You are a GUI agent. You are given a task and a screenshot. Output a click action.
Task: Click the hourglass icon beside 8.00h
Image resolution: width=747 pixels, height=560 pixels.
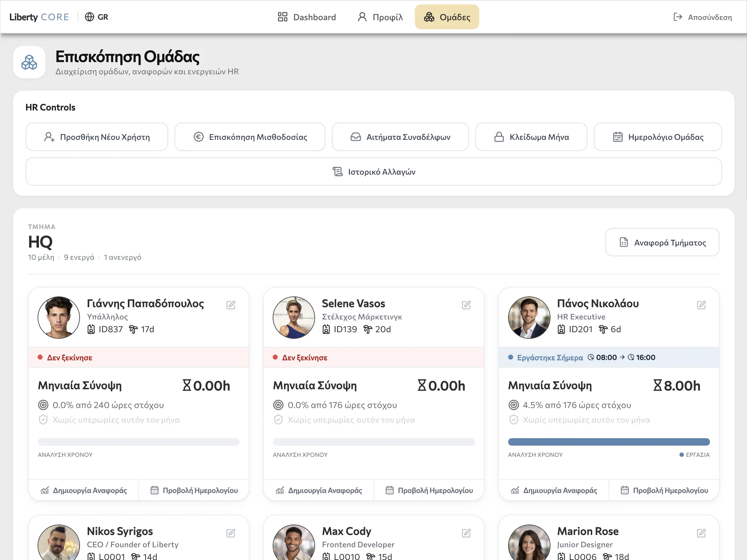tap(657, 385)
